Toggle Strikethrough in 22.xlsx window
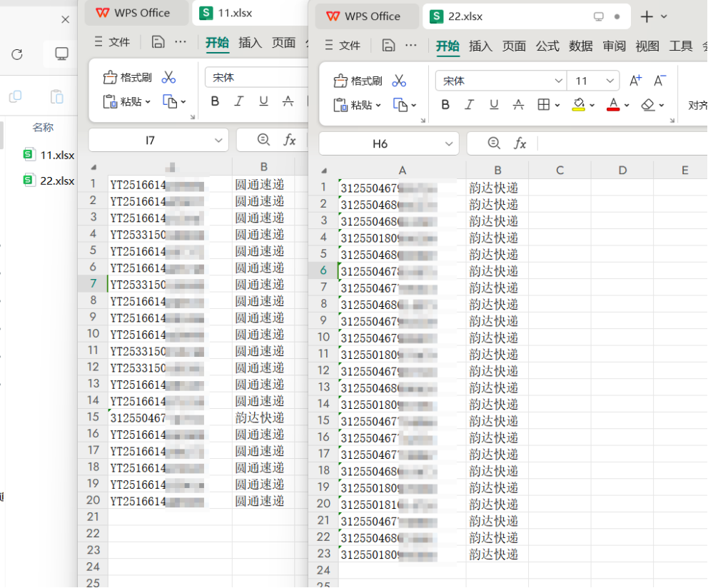708x588 pixels. click(518, 105)
